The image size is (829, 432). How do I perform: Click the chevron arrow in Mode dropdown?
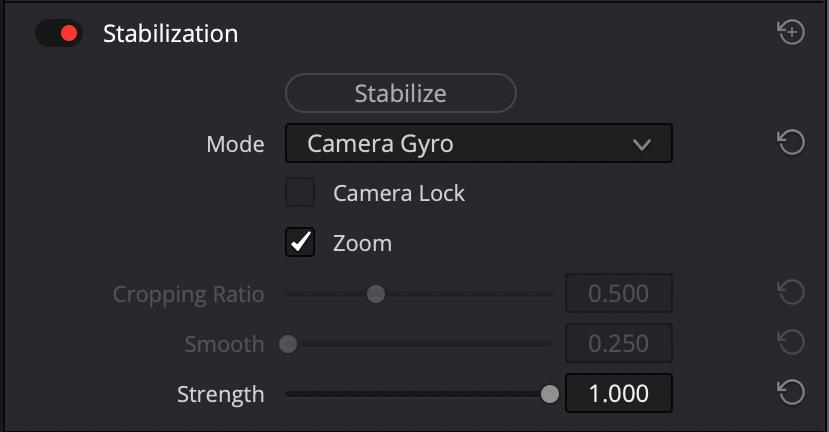(642, 144)
